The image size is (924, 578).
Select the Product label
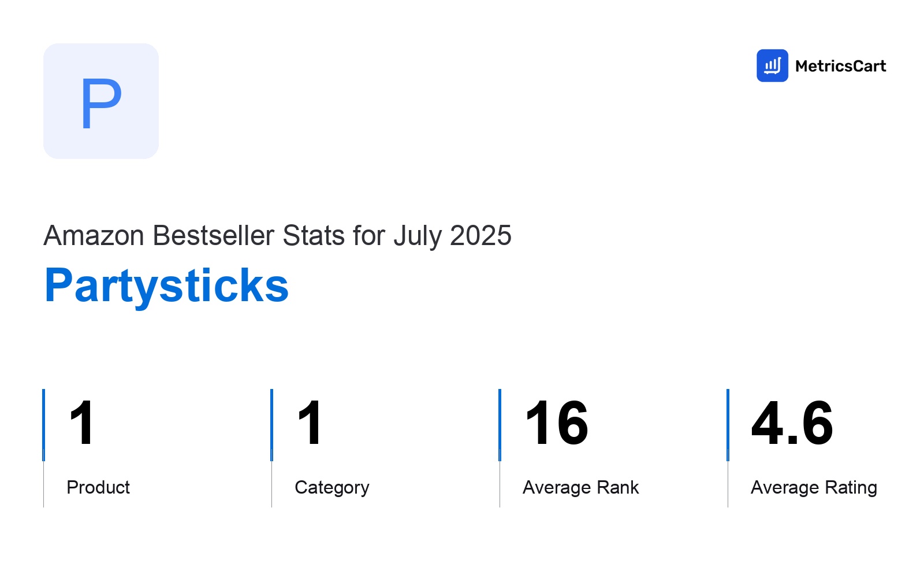(x=98, y=487)
